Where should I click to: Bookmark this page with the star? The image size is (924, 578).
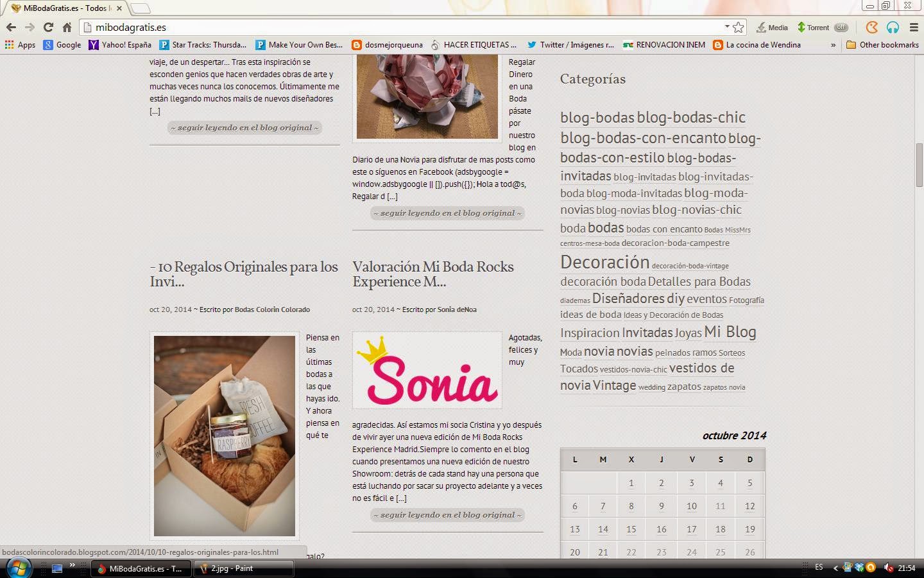pos(739,27)
